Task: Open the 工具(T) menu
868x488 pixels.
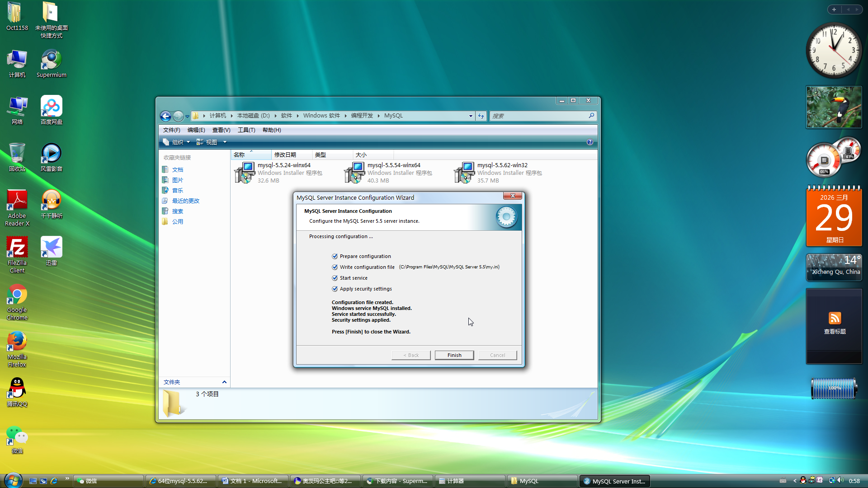Action: pyautogui.click(x=246, y=130)
